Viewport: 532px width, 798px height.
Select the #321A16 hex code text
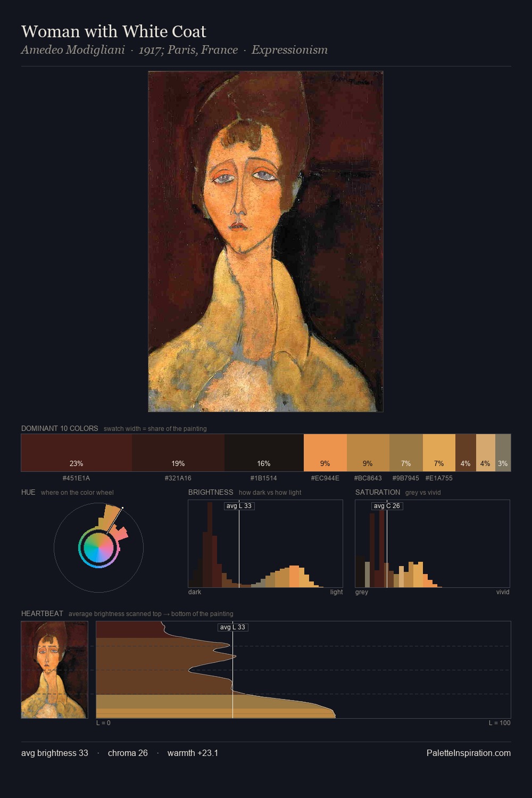[178, 478]
